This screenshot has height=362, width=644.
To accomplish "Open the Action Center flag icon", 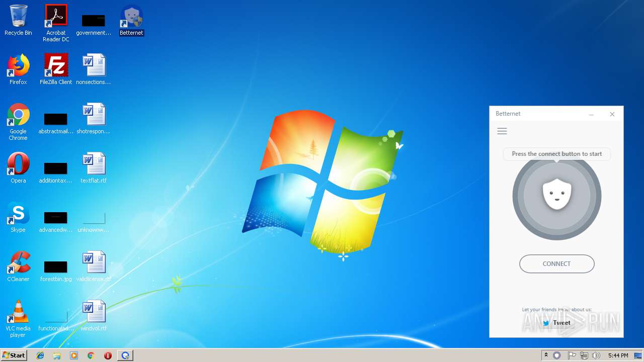I will click(572, 355).
